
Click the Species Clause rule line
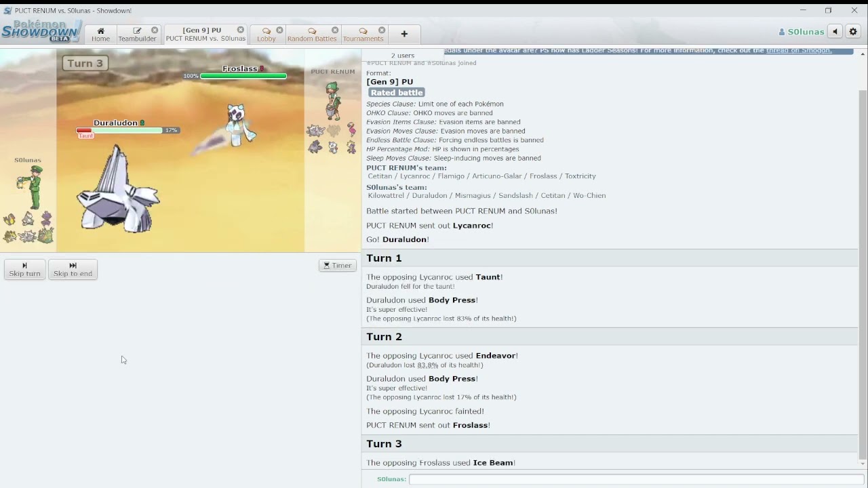435,104
